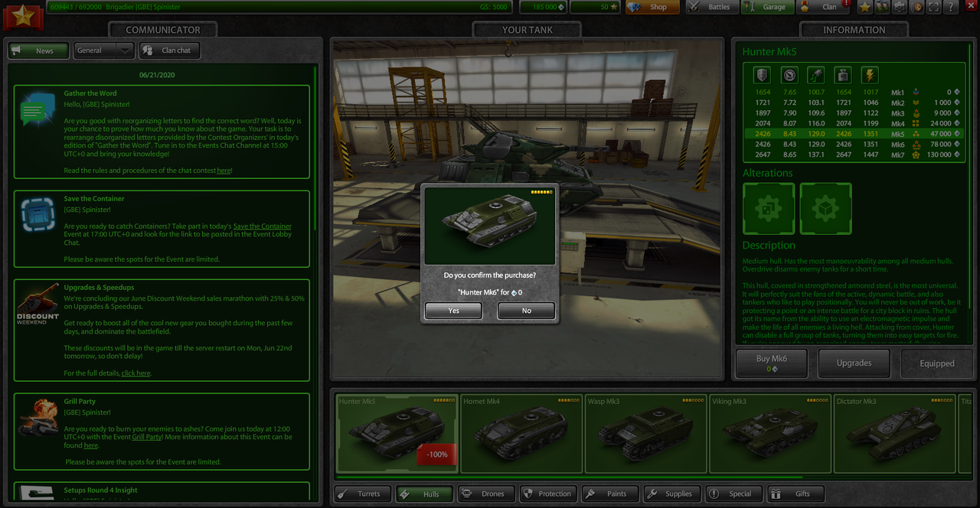Open the 'Save the Container' event link
This screenshot has width=980, height=508.
point(263,226)
